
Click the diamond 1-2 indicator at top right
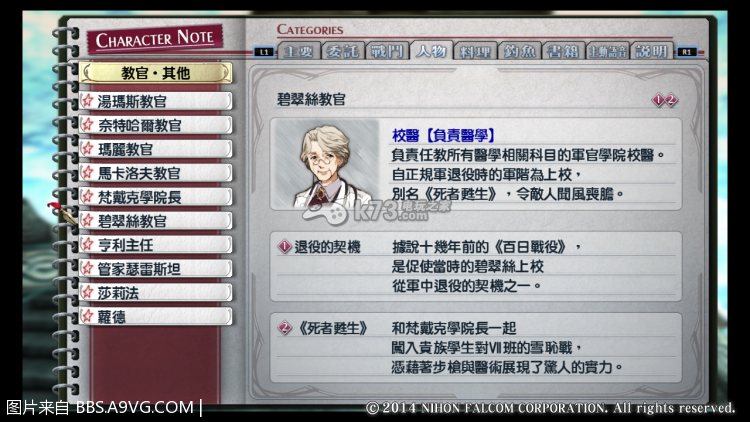click(665, 100)
